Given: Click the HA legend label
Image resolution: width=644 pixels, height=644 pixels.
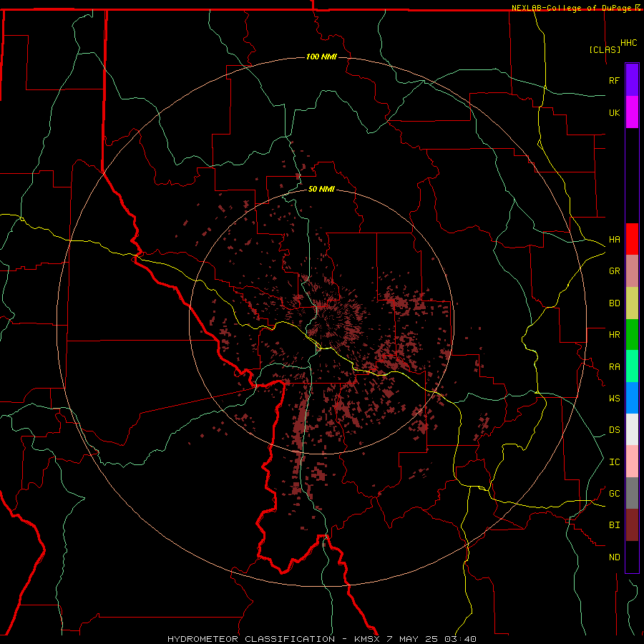Looking at the screenshot, I should coord(614,240).
